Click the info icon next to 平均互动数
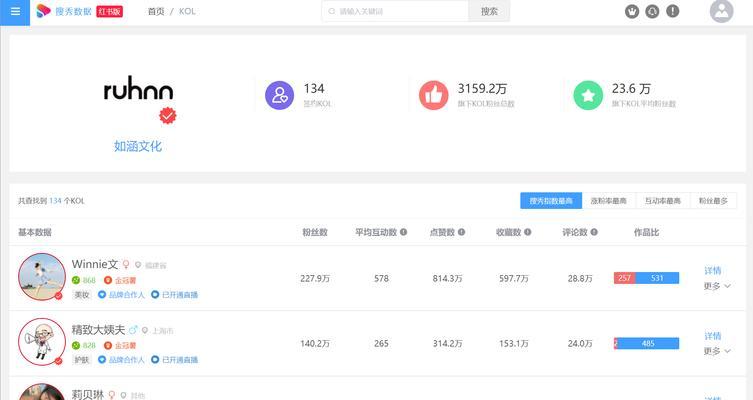 pos(403,232)
